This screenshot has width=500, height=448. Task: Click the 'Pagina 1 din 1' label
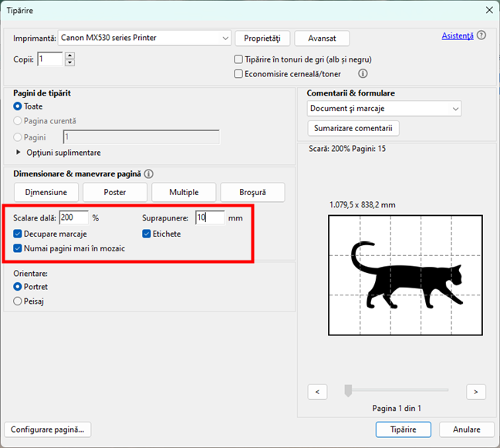(x=397, y=408)
